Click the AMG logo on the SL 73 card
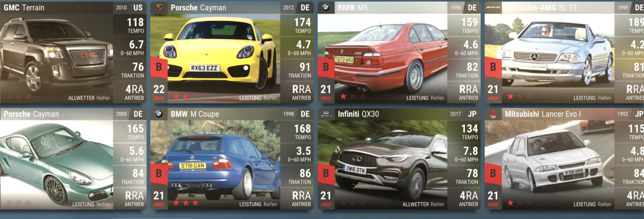Viewport: 644px width, 219px height. [493, 8]
